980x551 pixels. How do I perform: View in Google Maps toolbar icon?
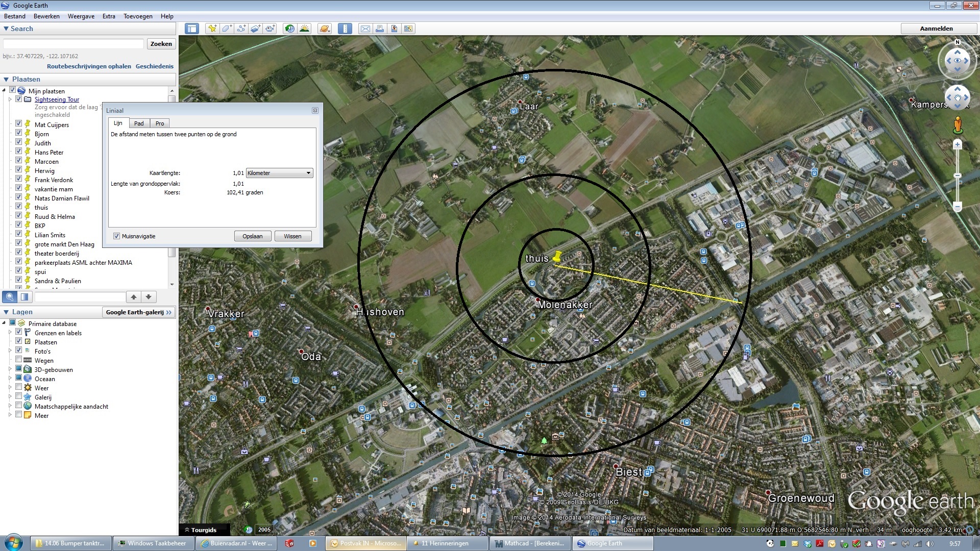(408, 29)
